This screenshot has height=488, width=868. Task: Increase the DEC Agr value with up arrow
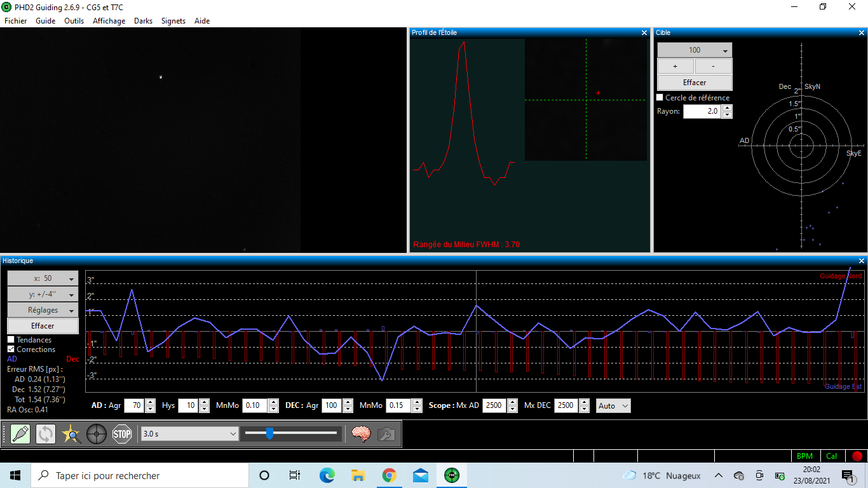pos(348,402)
